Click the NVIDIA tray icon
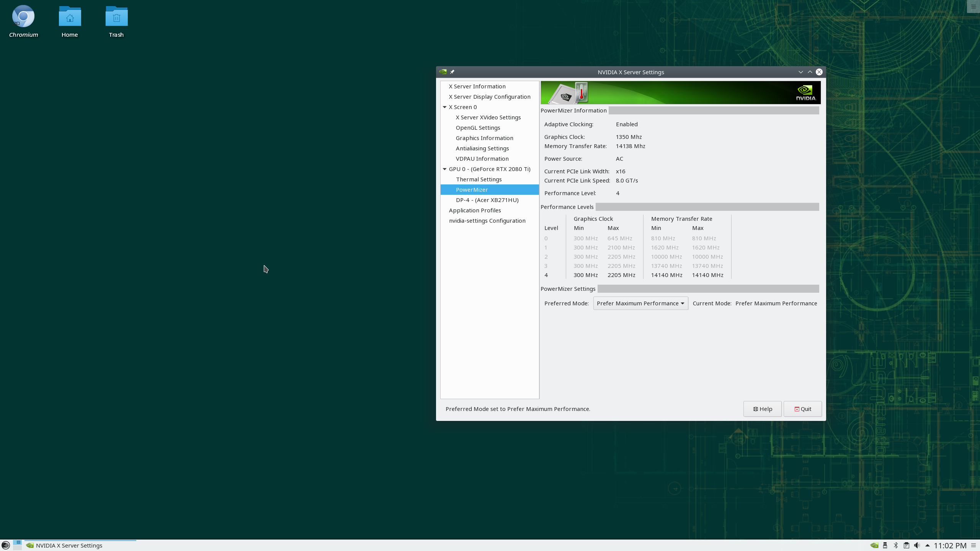Screen dimensions: 980x551 click(874, 545)
